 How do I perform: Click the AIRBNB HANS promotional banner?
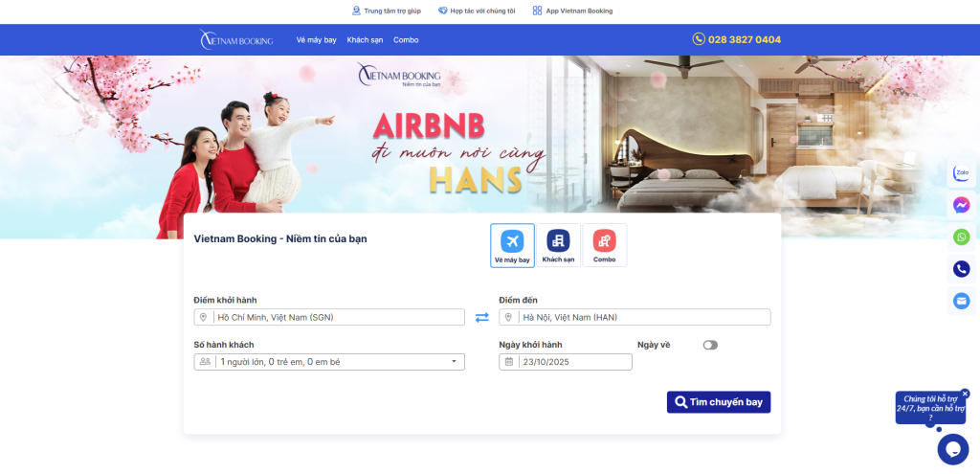(x=490, y=147)
